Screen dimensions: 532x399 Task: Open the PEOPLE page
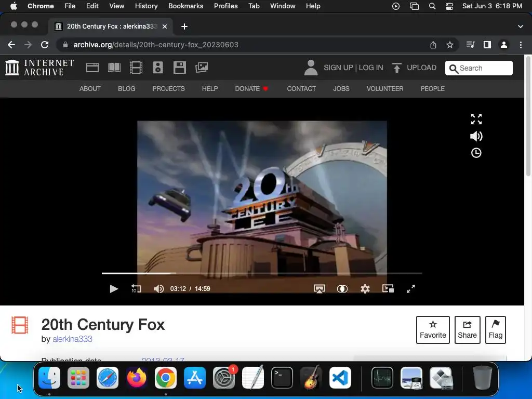(x=432, y=88)
